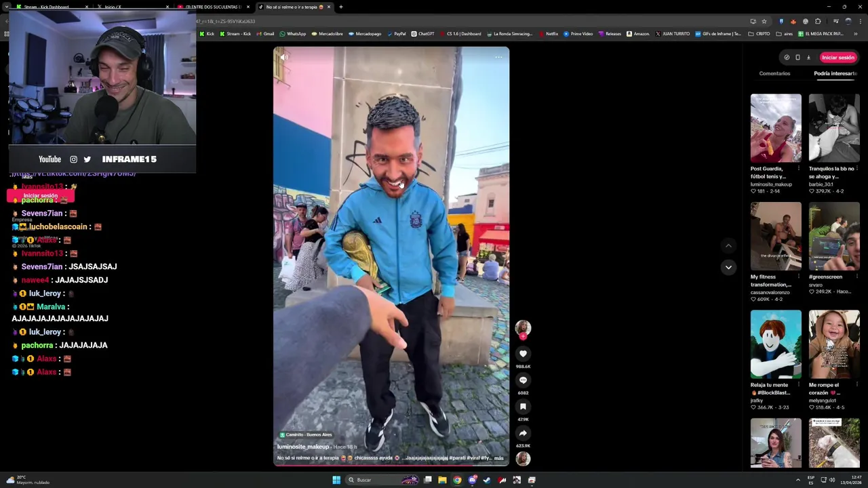Switch to ENTRE DOS SUCULENTAS browser tab
The height and width of the screenshot is (488, 868).
tap(212, 7)
